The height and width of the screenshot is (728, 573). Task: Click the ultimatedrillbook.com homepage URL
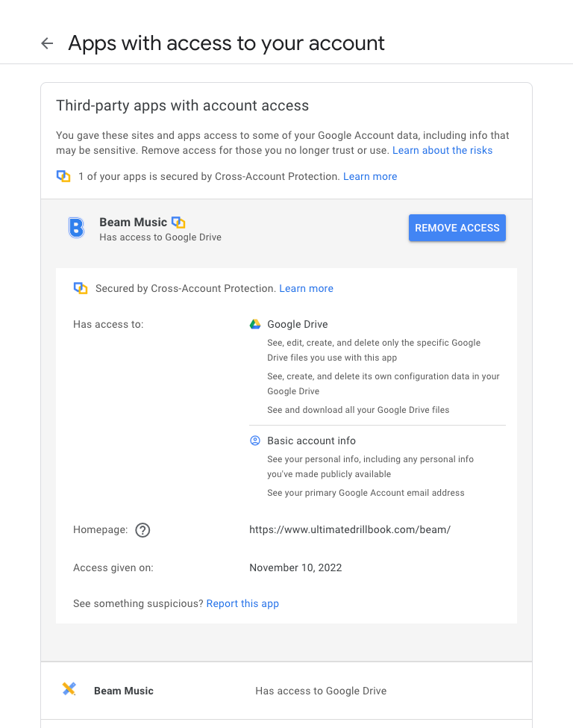tap(350, 530)
